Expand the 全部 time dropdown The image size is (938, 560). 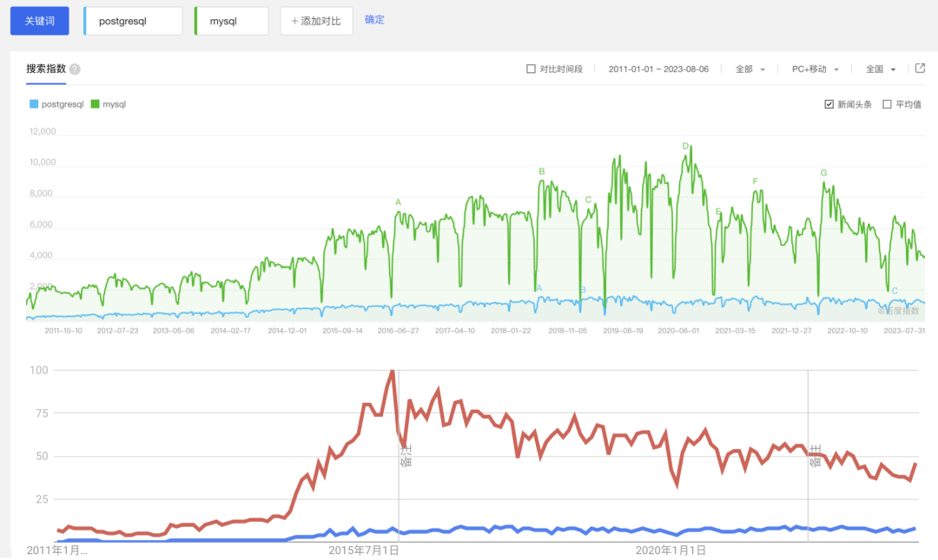[x=750, y=69]
